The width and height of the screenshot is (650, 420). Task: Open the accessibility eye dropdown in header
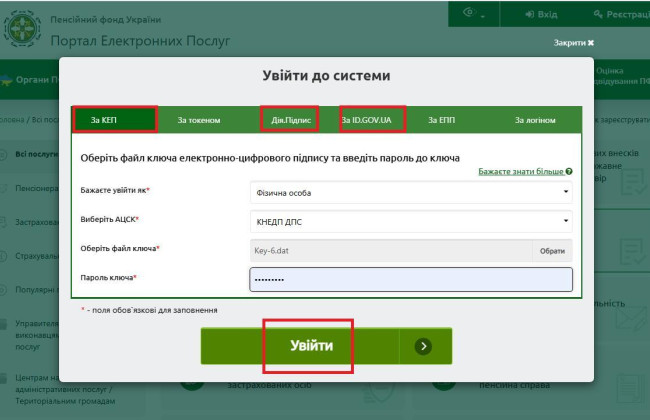[x=473, y=13]
